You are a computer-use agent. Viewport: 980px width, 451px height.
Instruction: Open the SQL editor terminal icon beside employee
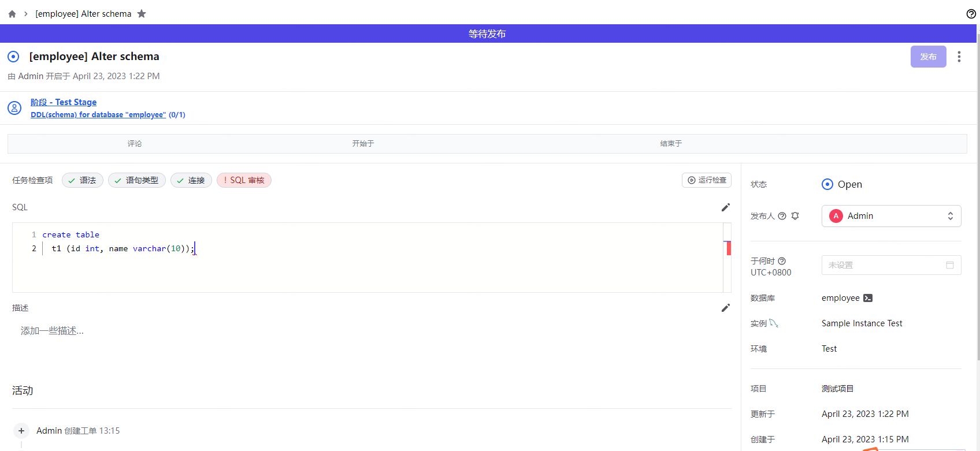(x=868, y=298)
